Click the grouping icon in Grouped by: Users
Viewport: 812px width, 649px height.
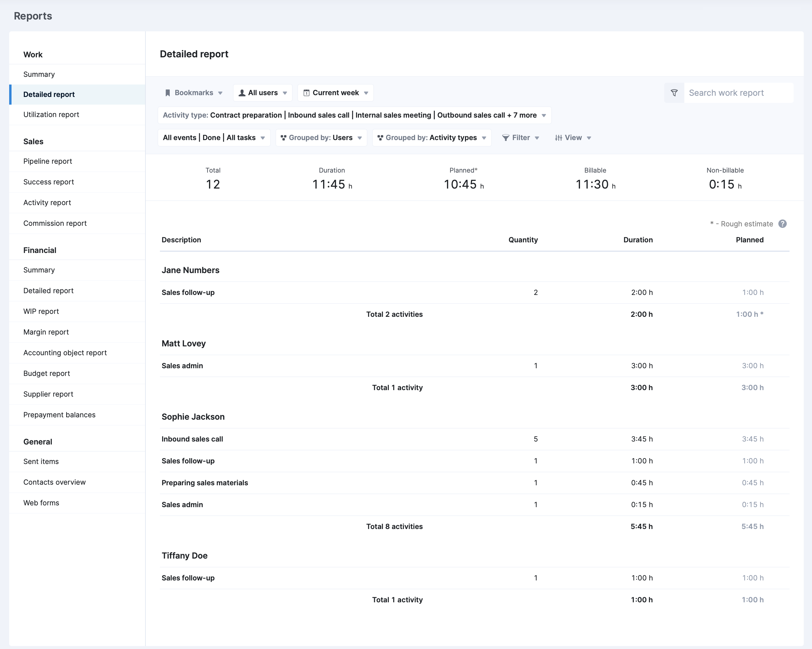tap(283, 138)
